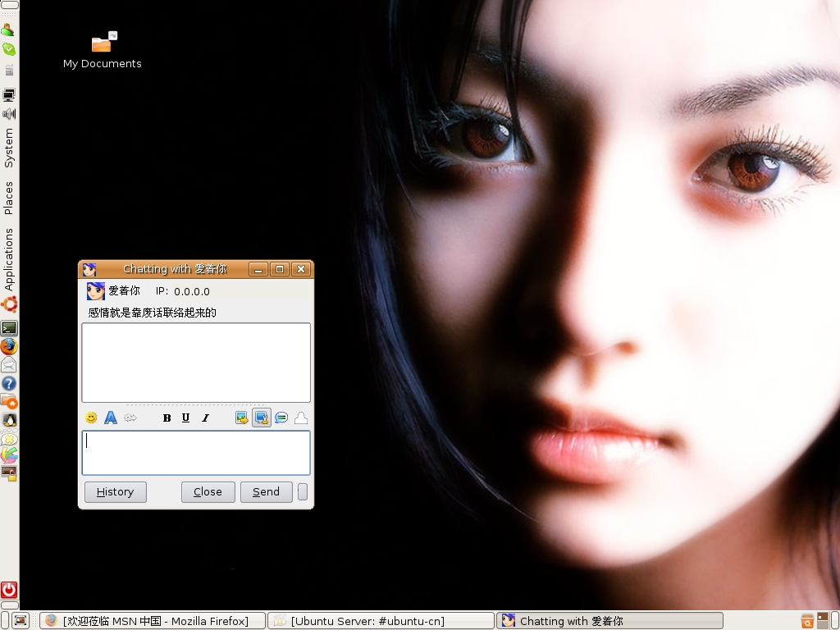Open the font settings letter A icon

[x=111, y=418]
